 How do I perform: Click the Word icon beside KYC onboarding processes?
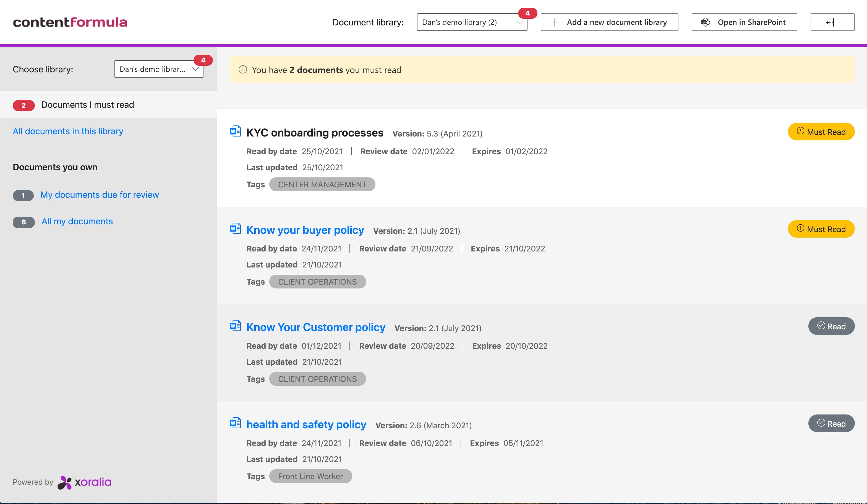click(235, 131)
